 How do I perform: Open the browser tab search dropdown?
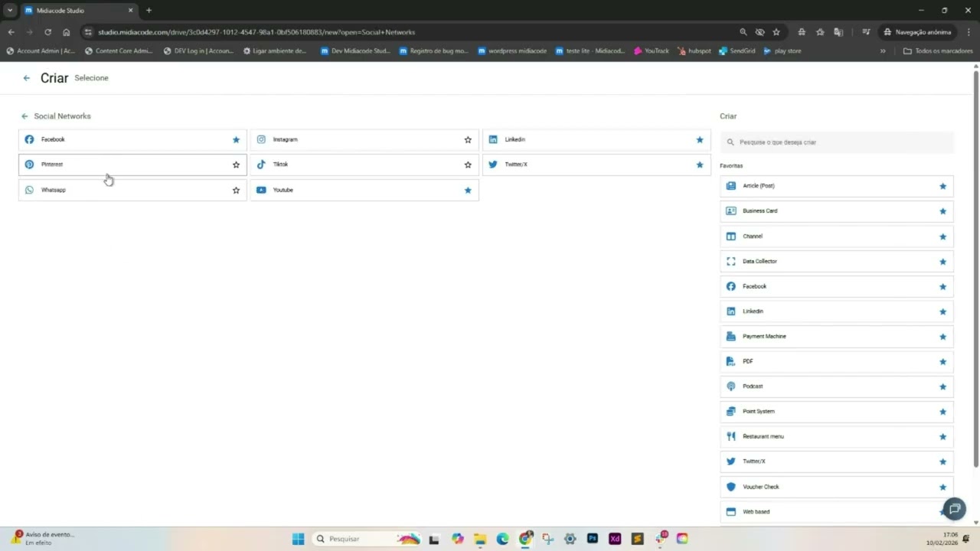click(x=10, y=11)
